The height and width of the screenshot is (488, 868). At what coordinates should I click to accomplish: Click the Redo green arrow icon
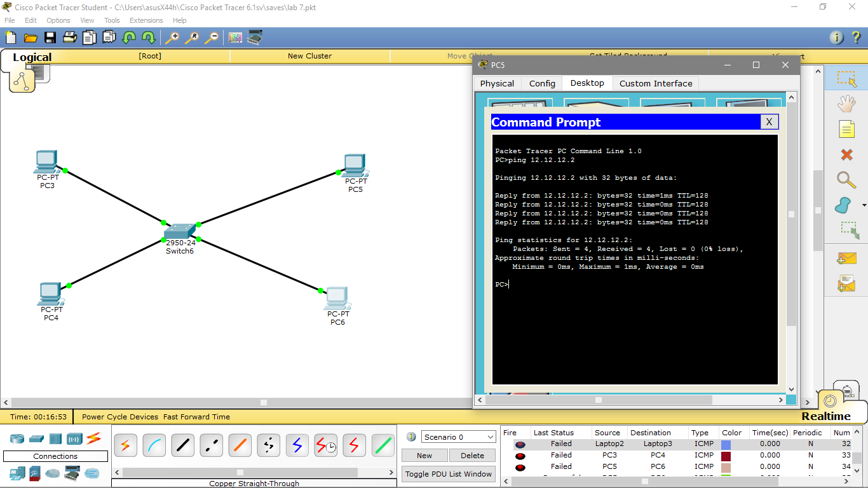coord(149,37)
